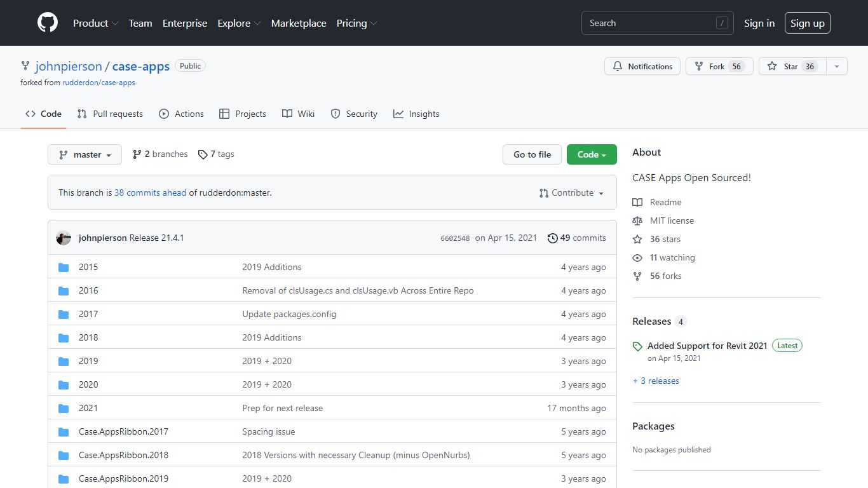
Task: Open the Marketplace nav item
Action: coord(299,23)
